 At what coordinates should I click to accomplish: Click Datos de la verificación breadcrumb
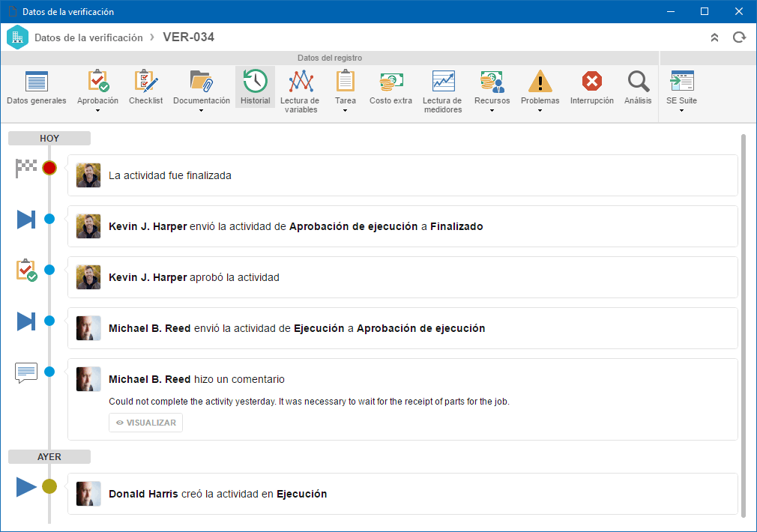click(88, 37)
